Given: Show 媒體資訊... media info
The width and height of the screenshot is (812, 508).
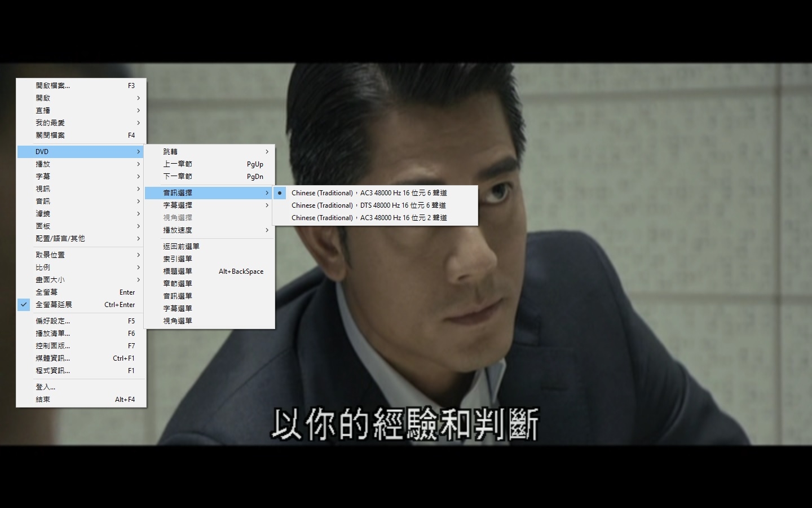Looking at the screenshot, I should pos(81,358).
